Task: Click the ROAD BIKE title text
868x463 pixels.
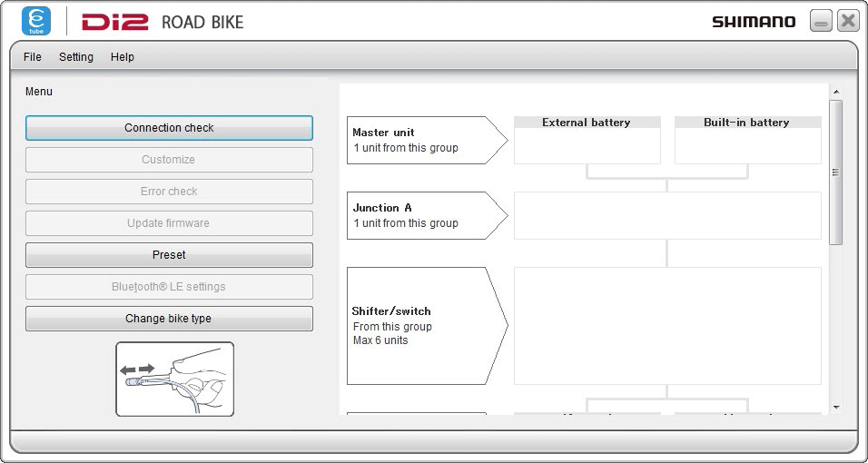Action: [x=202, y=23]
